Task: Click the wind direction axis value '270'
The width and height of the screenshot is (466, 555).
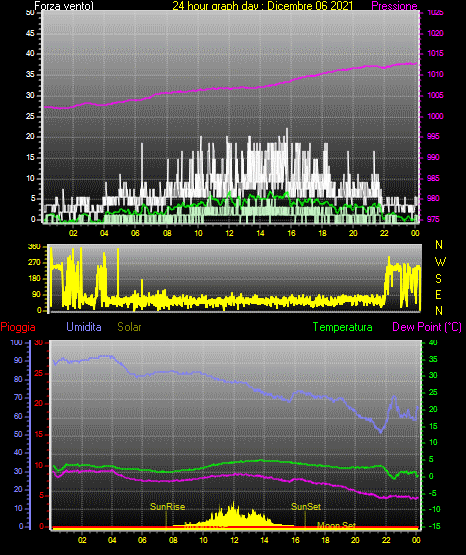Action: click(x=34, y=263)
